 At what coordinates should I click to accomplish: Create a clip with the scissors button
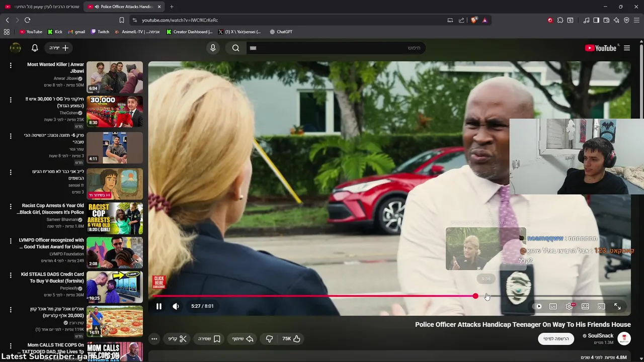click(x=177, y=339)
